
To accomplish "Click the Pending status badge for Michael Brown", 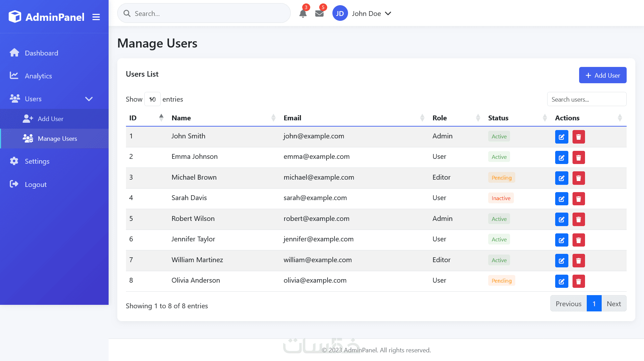I will pos(501,178).
